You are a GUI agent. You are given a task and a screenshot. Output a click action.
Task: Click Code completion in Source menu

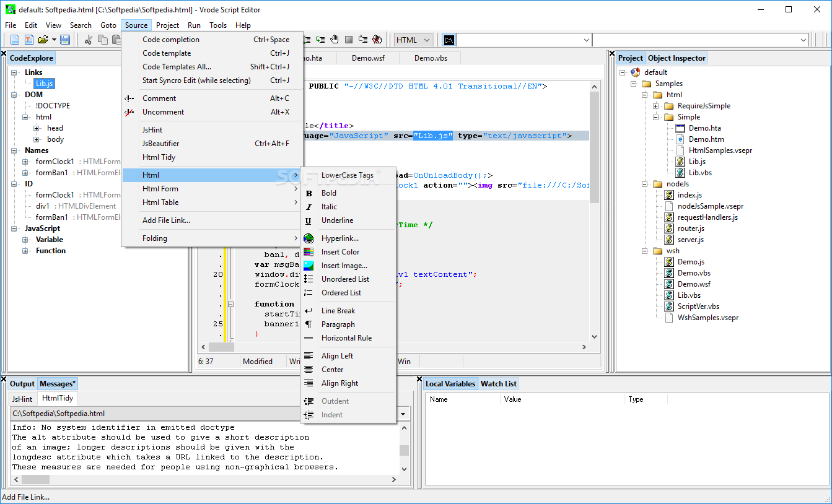[212, 40]
